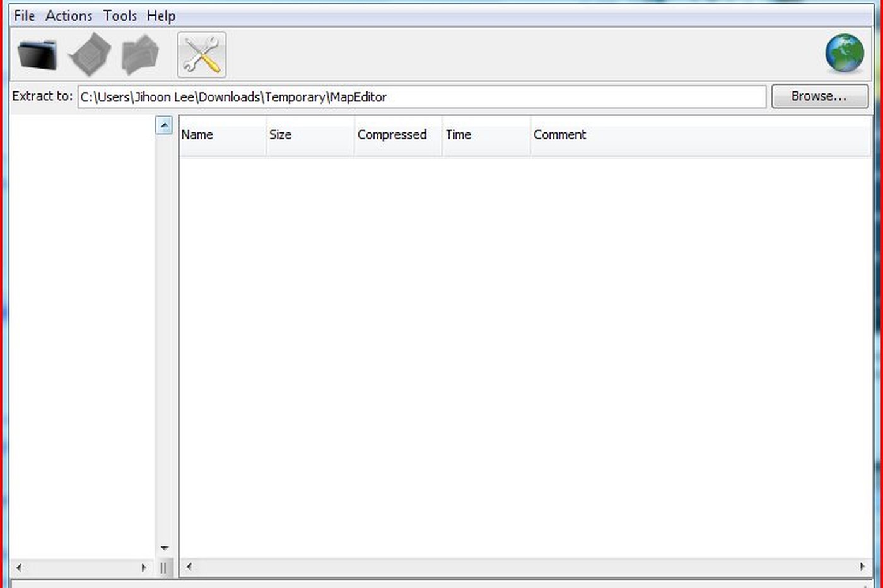Screen dimensions: 883x588
Task: Click tree panel scroll left arrow
Action: coord(19,568)
